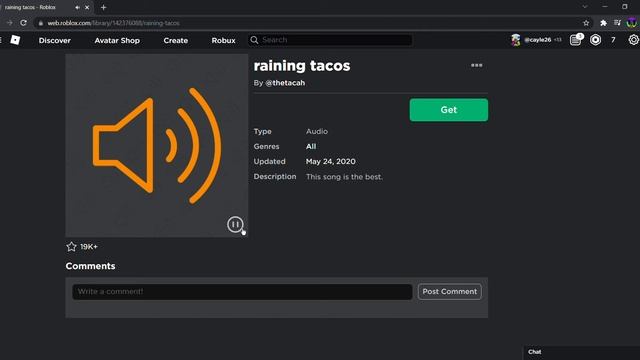View site info via the padlock icon

click(40, 23)
